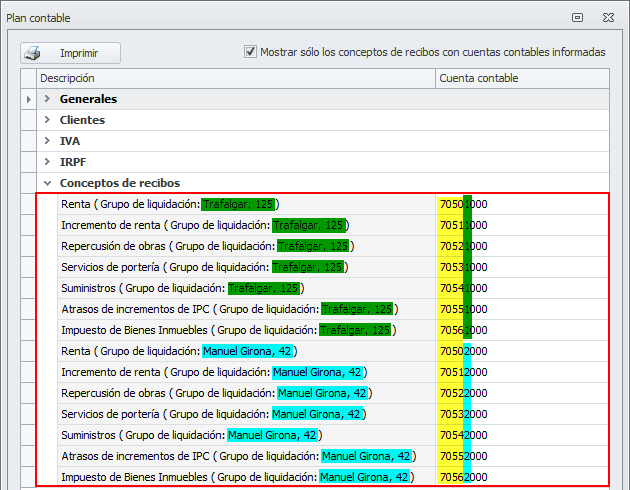Expand the IRPF group

(47, 162)
